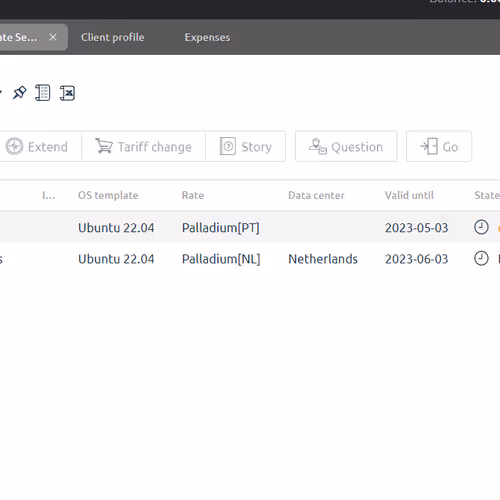Select the Palladium[PT] server row

[250, 227]
